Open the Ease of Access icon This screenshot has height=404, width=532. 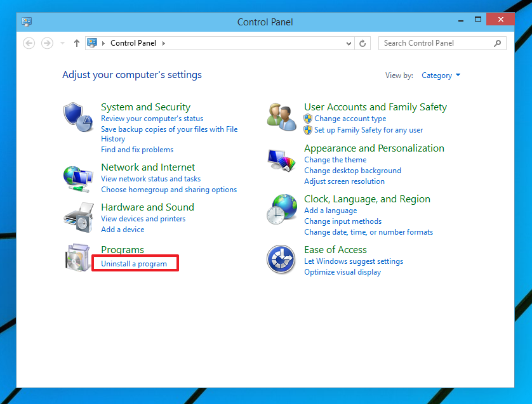[281, 259]
